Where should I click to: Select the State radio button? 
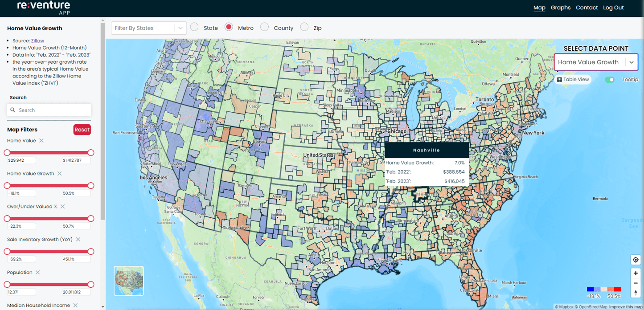(194, 27)
